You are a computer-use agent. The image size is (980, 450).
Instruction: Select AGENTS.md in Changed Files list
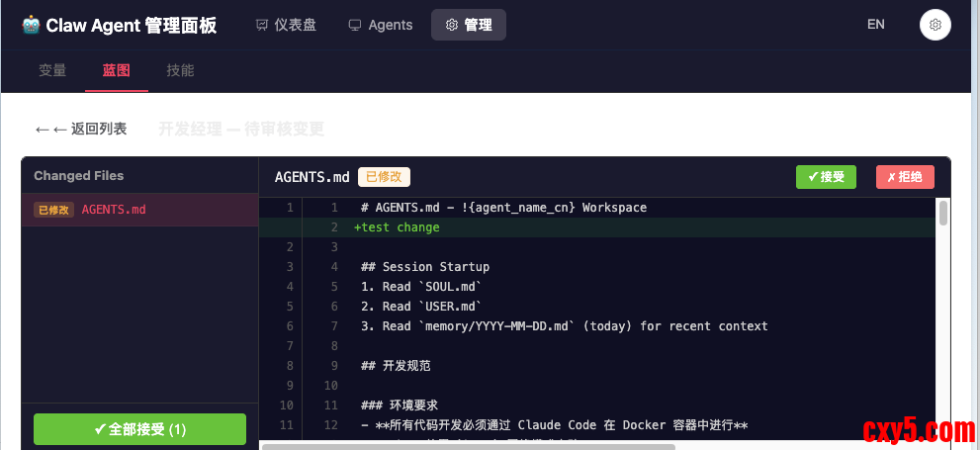pos(140,210)
